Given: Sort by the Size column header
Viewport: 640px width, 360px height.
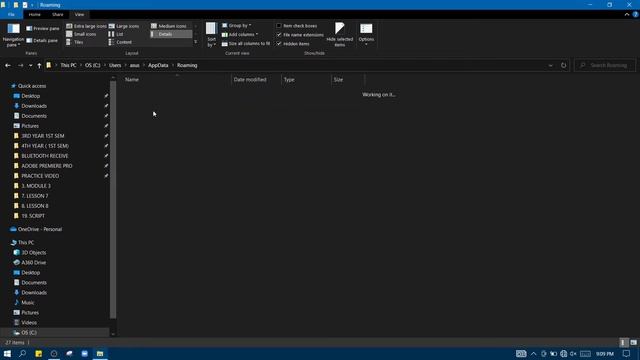Looking at the screenshot, I should 347,80.
